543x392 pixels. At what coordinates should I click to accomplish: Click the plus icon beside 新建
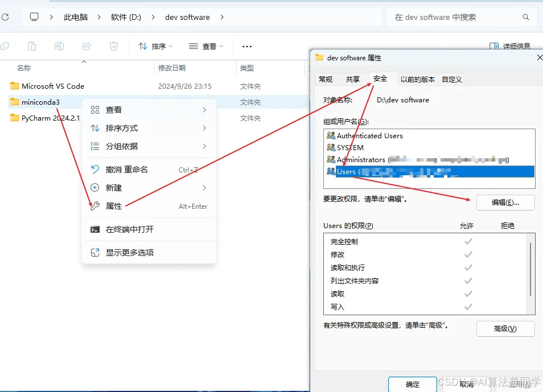95,188
